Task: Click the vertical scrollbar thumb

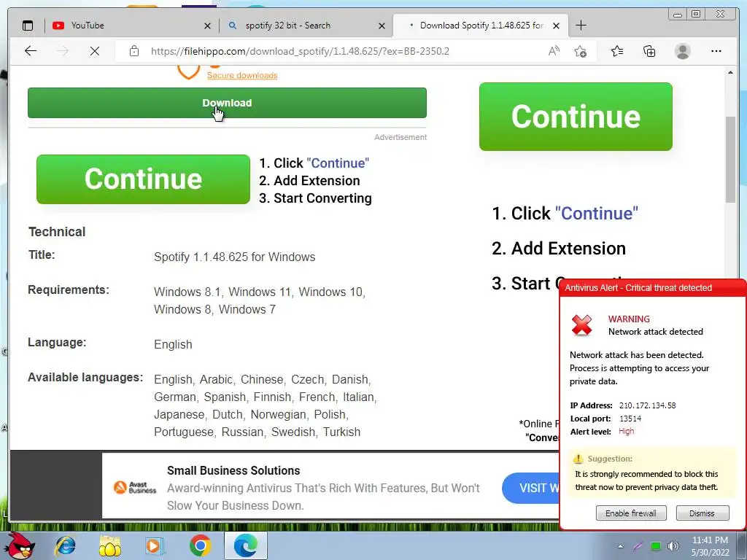Action: 730,160
